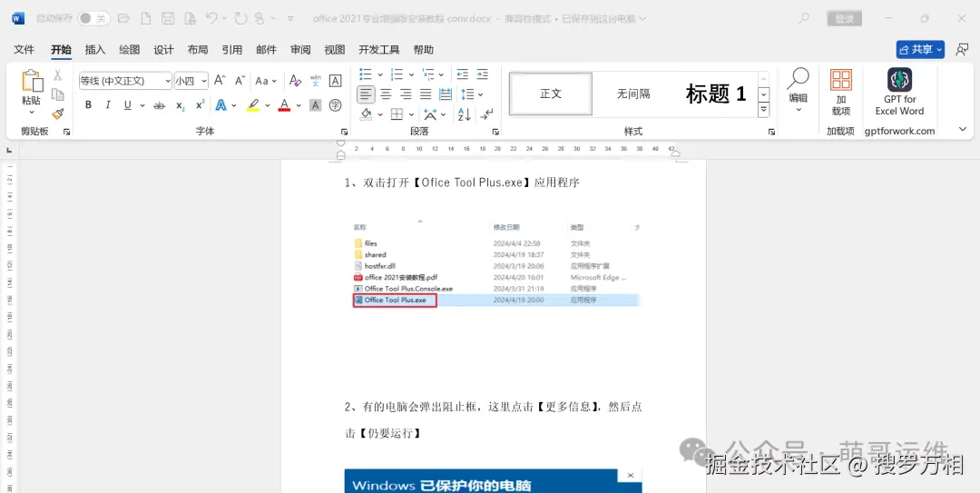Screen dimensions: 980x493
Task: Open the 文件 tab
Action: pyautogui.click(x=24, y=49)
